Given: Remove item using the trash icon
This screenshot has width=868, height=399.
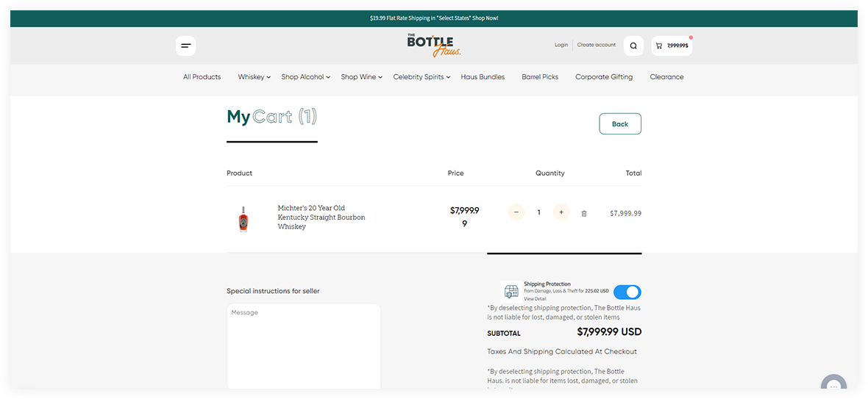Looking at the screenshot, I should click(584, 213).
